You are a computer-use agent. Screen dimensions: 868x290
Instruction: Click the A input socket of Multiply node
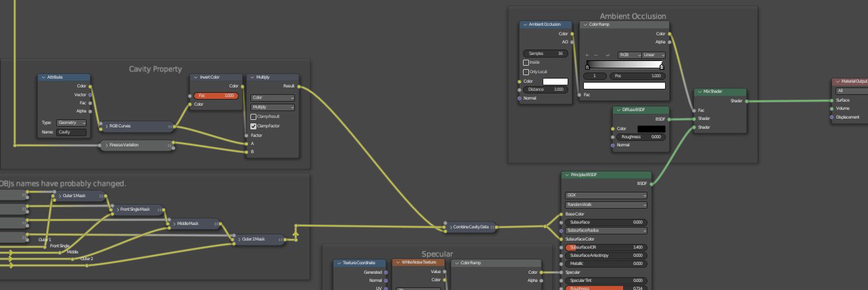(x=246, y=143)
